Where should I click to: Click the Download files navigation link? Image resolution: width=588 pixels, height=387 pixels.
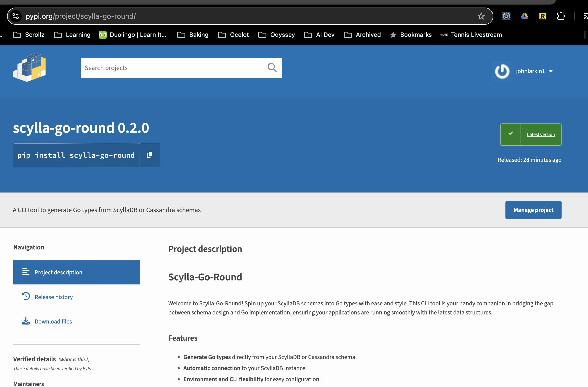pos(54,321)
